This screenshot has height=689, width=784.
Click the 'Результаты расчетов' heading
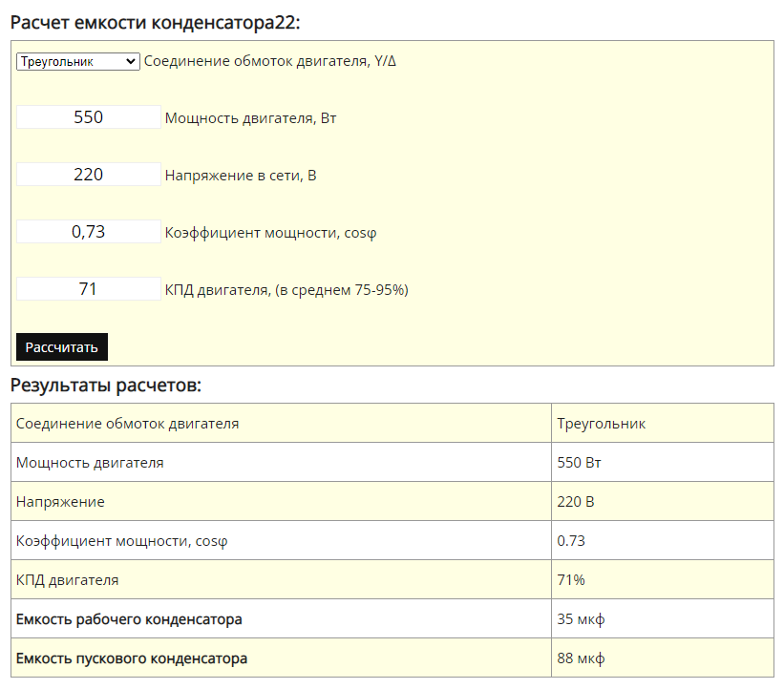tap(106, 386)
